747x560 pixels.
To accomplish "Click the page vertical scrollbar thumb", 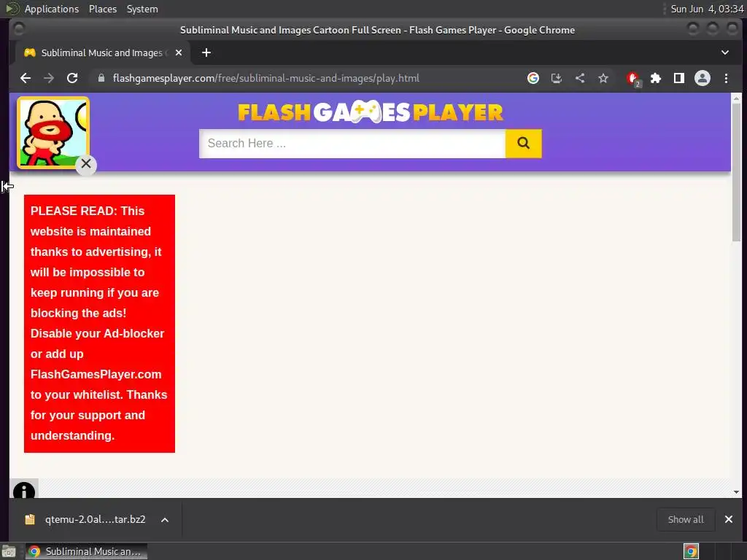I will click(x=736, y=171).
